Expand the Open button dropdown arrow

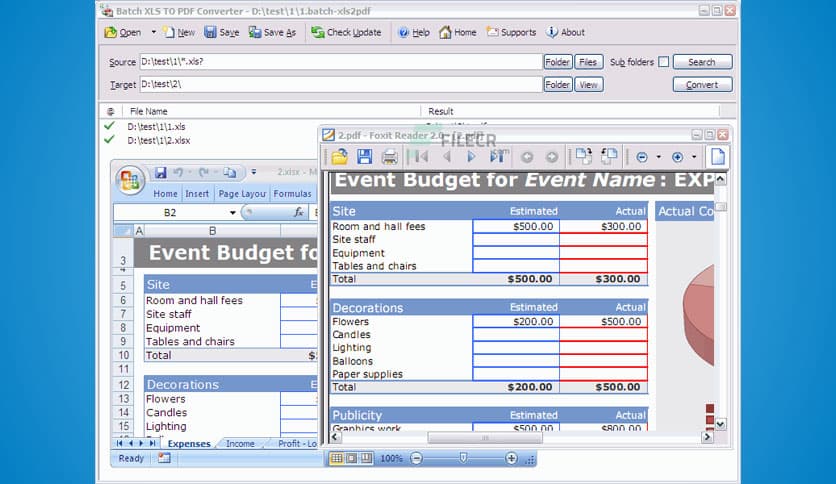click(154, 32)
